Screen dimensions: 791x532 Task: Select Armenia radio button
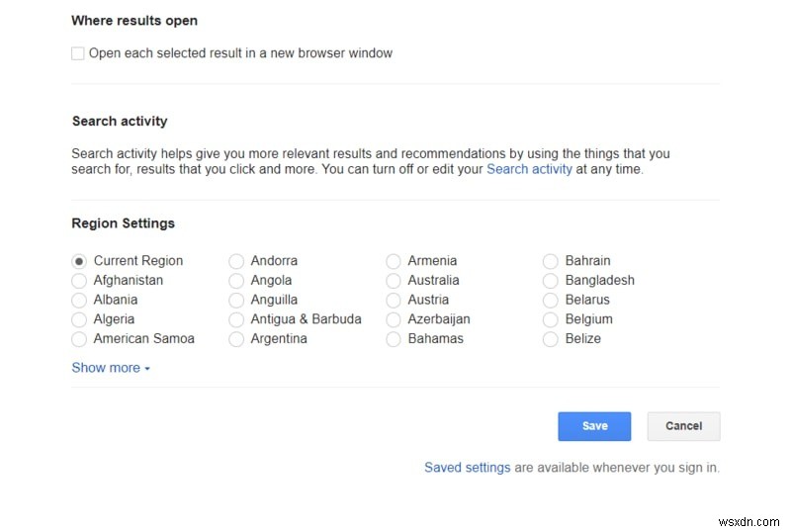point(394,261)
